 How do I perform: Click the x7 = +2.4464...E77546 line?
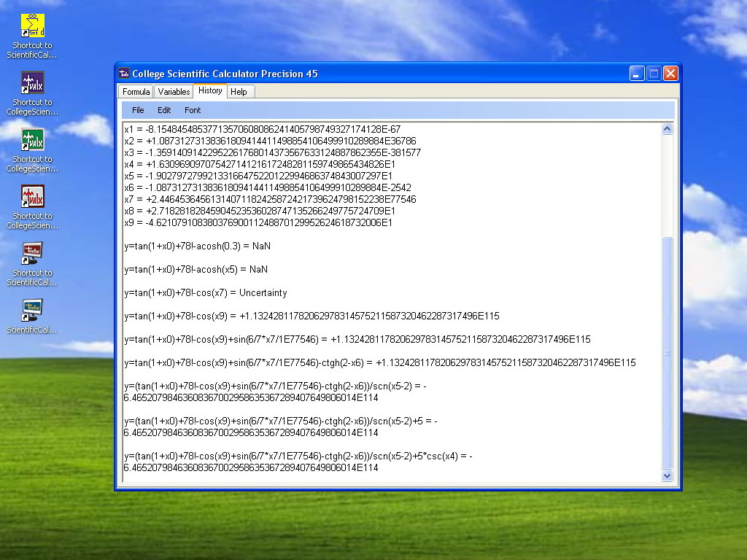pos(270,200)
